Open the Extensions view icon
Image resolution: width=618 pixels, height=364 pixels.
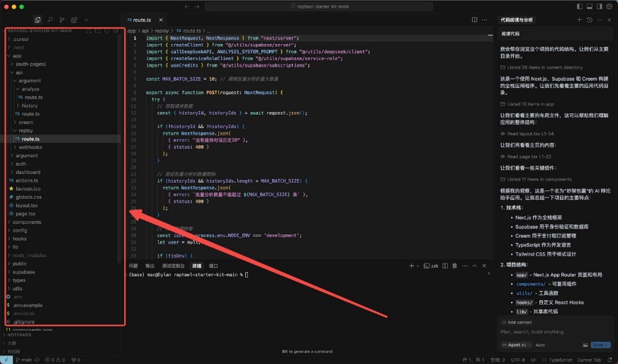(74, 20)
